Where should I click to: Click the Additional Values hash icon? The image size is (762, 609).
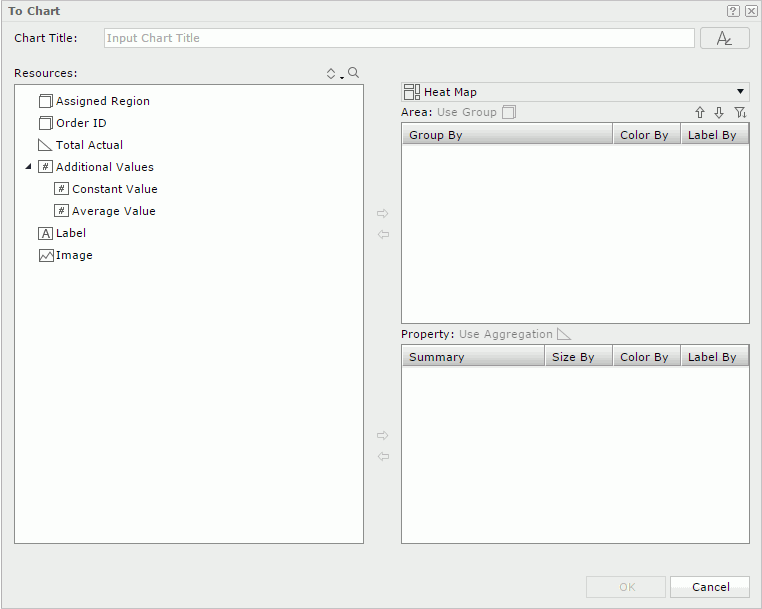pos(45,167)
